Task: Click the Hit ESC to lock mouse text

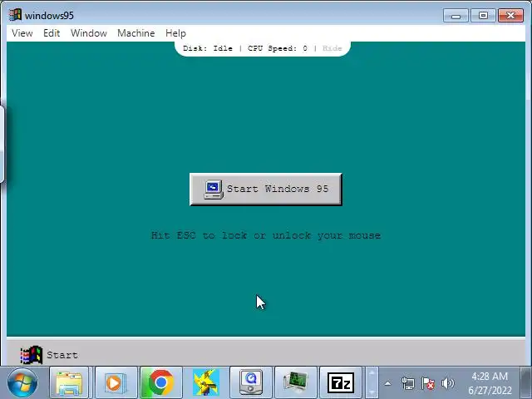Action: [x=266, y=235]
